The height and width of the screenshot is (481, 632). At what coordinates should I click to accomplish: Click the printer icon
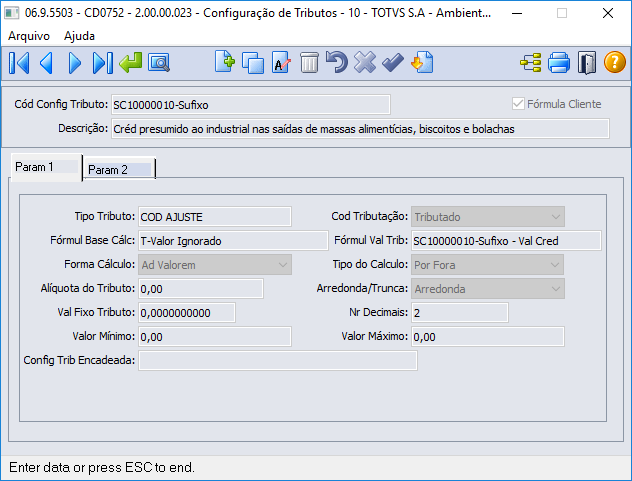(559, 62)
